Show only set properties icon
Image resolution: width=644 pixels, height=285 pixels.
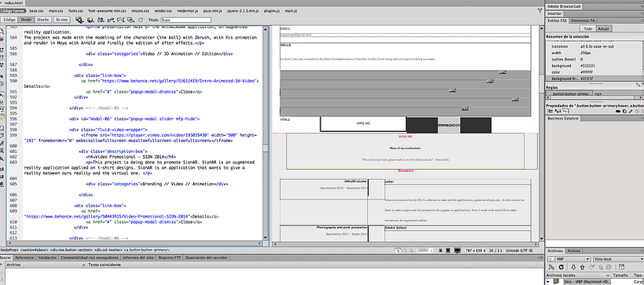pyautogui.click(x=565, y=111)
